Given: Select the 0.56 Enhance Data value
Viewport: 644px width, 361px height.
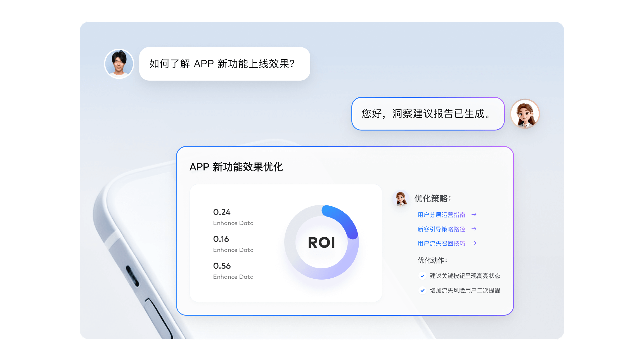Looking at the screenshot, I should (222, 266).
